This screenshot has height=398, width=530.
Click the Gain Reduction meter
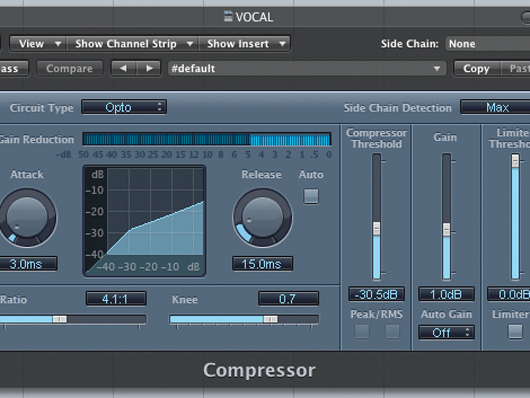207,139
